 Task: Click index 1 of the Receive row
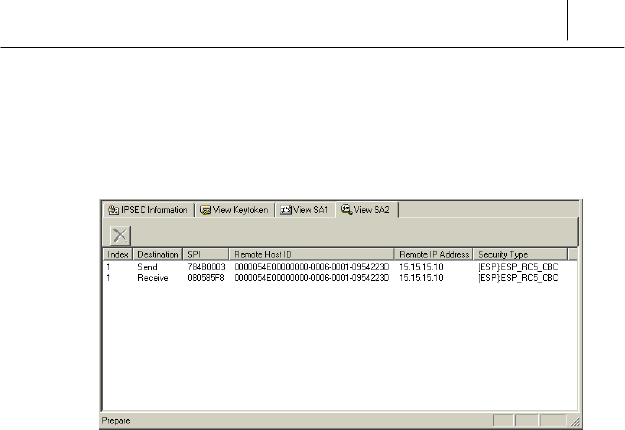[x=108, y=278]
